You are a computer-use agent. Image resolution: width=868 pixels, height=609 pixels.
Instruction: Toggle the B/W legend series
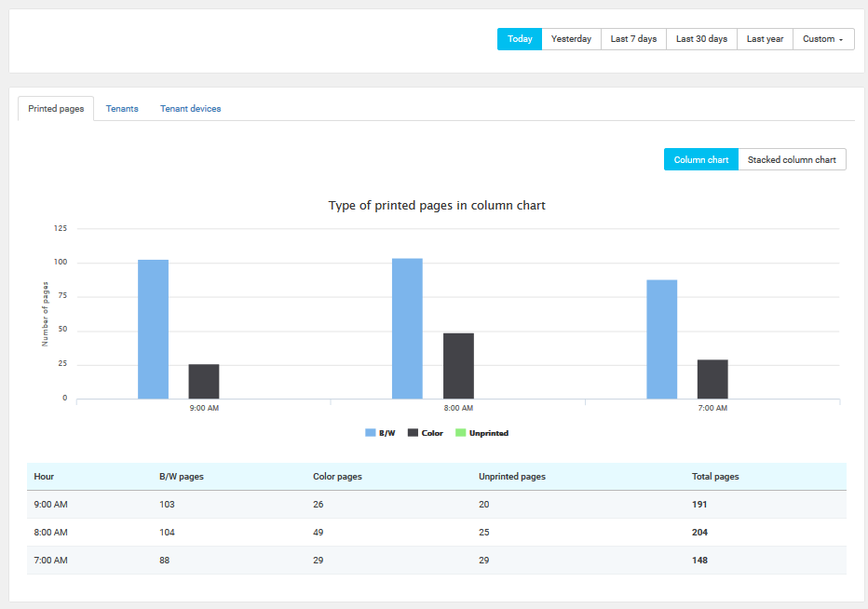pos(380,433)
